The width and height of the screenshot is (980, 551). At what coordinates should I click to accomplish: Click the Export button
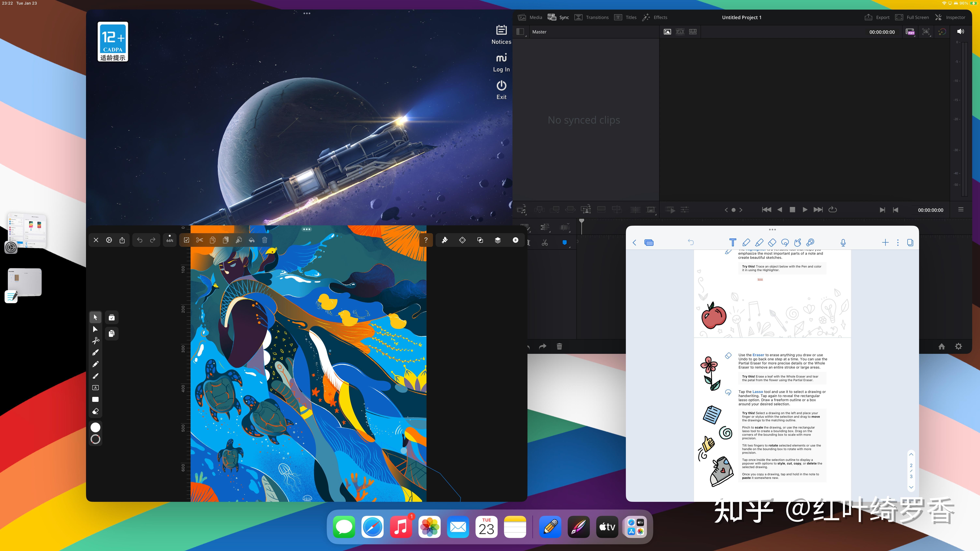pos(877,17)
